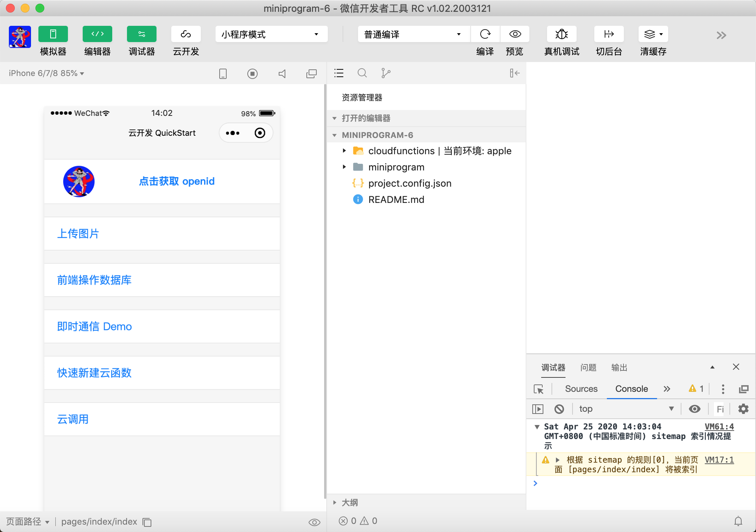Click the compile refresh icon
The image size is (756, 532).
485,34
